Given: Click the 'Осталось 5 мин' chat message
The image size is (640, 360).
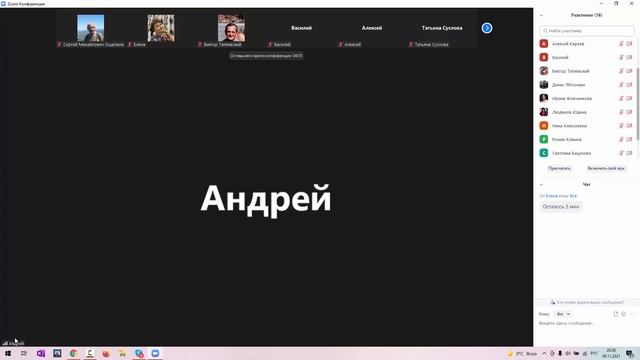Looking at the screenshot, I should (x=561, y=207).
